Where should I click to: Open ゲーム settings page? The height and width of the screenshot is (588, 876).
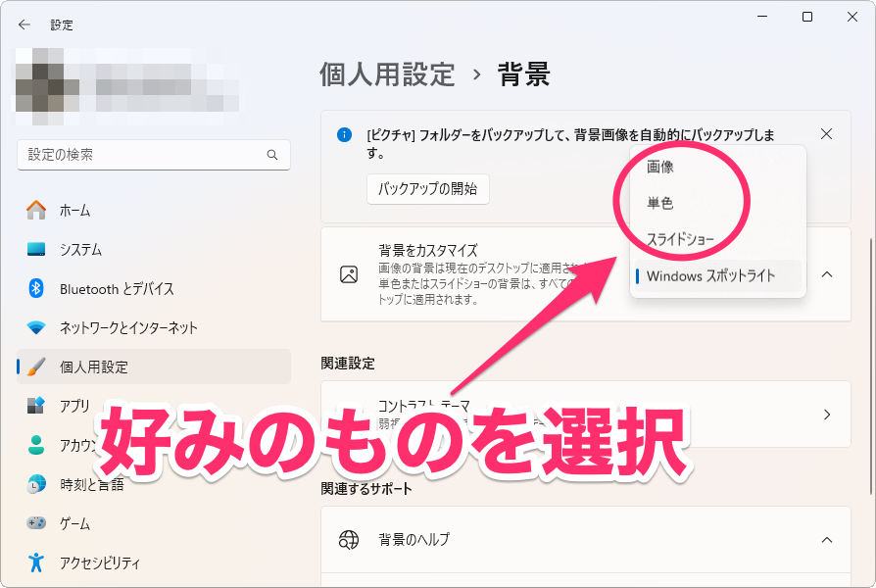pyautogui.click(x=154, y=523)
